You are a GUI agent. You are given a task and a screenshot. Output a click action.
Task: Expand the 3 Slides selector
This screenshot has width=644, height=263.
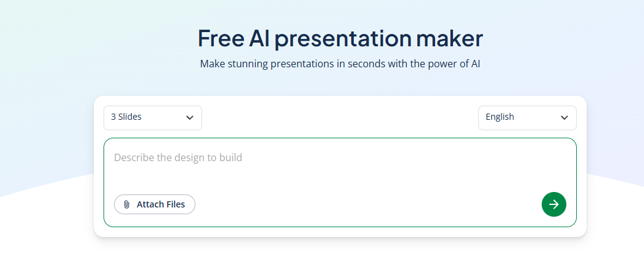[x=153, y=118]
